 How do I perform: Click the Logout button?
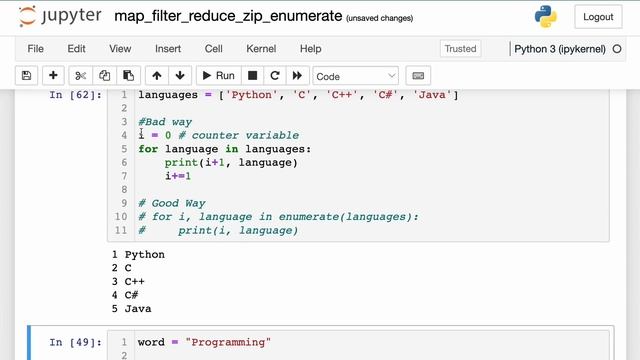pos(598,17)
